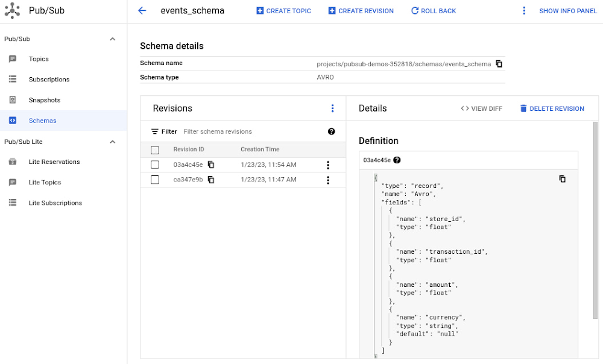Toggle the select-all revisions checkbox

(x=155, y=150)
